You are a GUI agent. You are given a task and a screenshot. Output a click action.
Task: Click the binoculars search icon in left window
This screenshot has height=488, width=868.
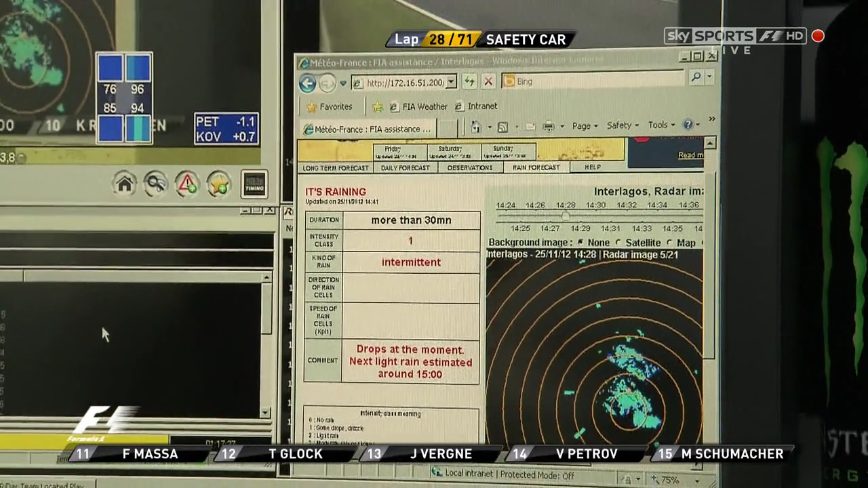point(155,184)
